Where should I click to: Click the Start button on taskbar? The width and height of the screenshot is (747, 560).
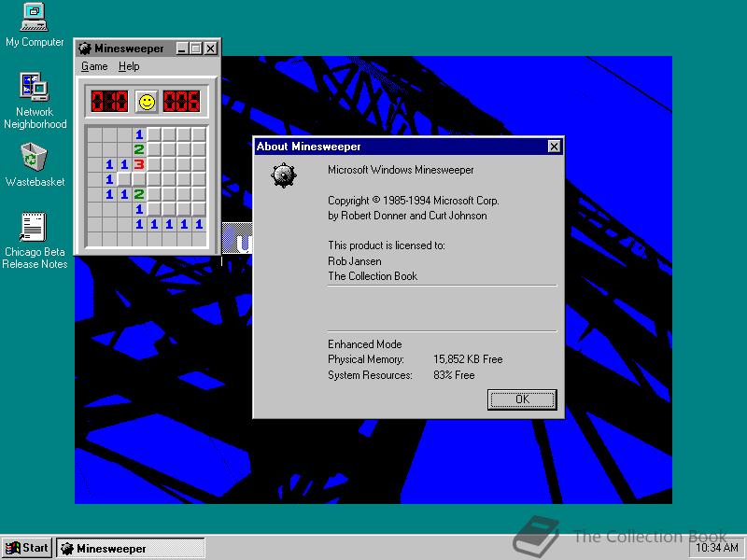[27, 548]
